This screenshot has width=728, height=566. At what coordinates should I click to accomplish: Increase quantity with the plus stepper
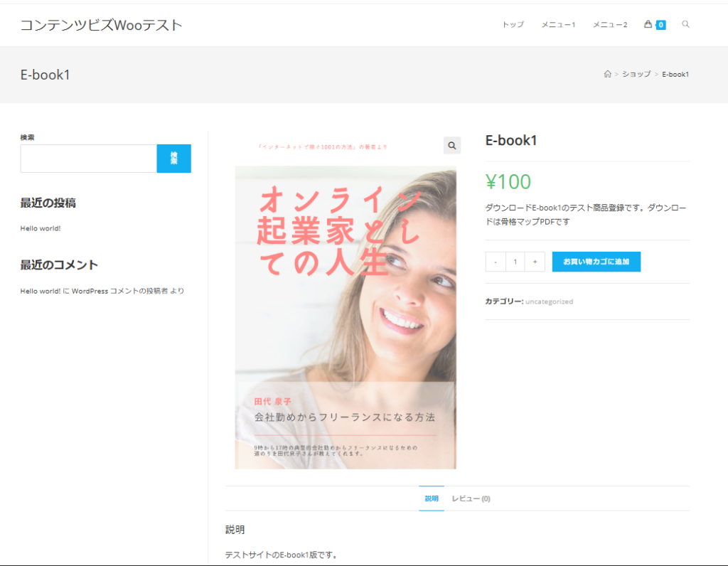(x=535, y=261)
